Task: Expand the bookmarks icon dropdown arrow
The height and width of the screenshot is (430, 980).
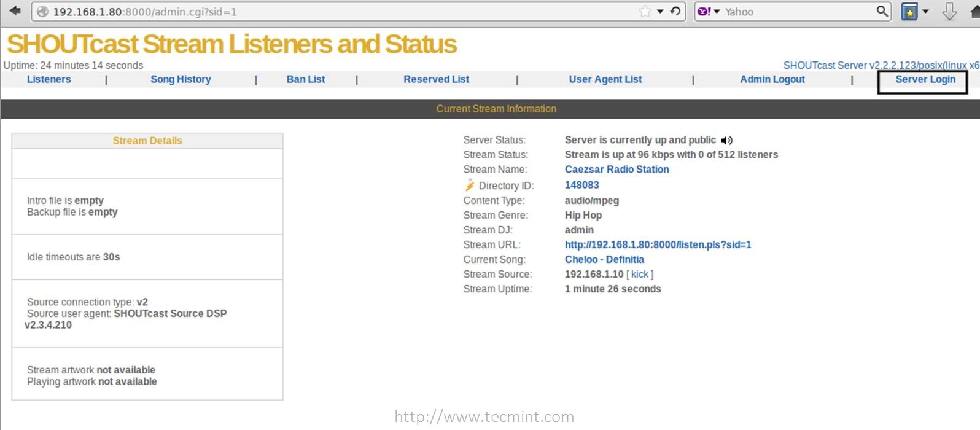Action: pyautogui.click(x=925, y=11)
